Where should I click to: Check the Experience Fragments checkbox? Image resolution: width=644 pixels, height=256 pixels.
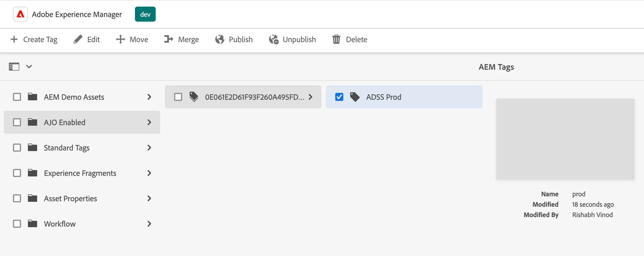click(x=17, y=173)
